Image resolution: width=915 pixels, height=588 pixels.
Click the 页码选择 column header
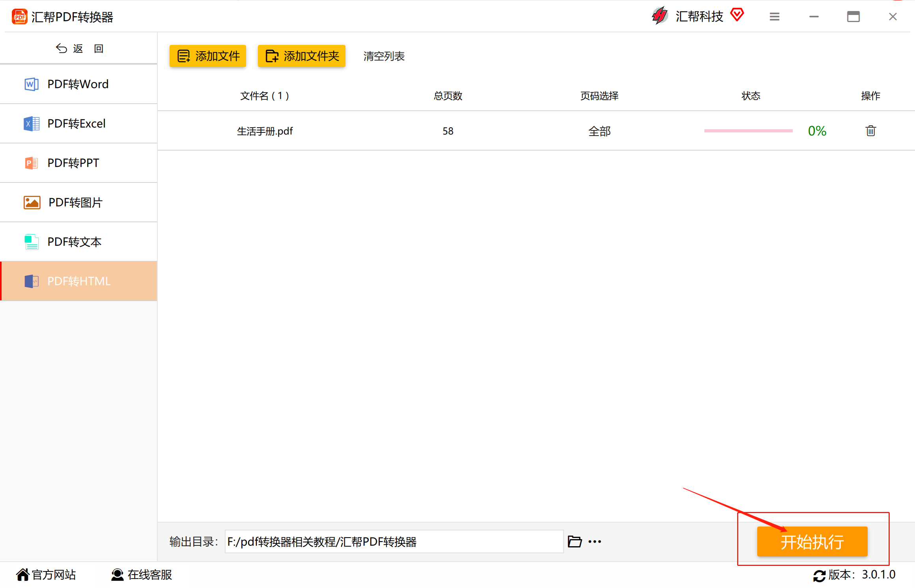point(599,96)
